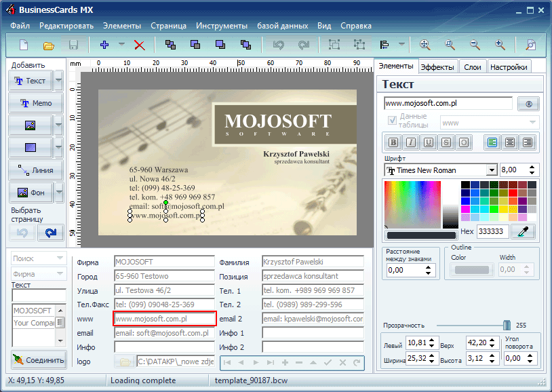
Task: Align the text center
Action: [510, 142]
